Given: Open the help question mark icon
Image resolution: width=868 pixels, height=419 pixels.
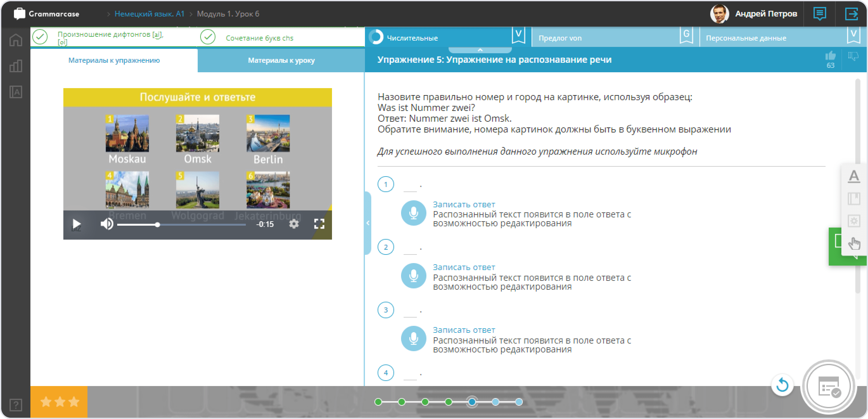Looking at the screenshot, I should 16,404.
